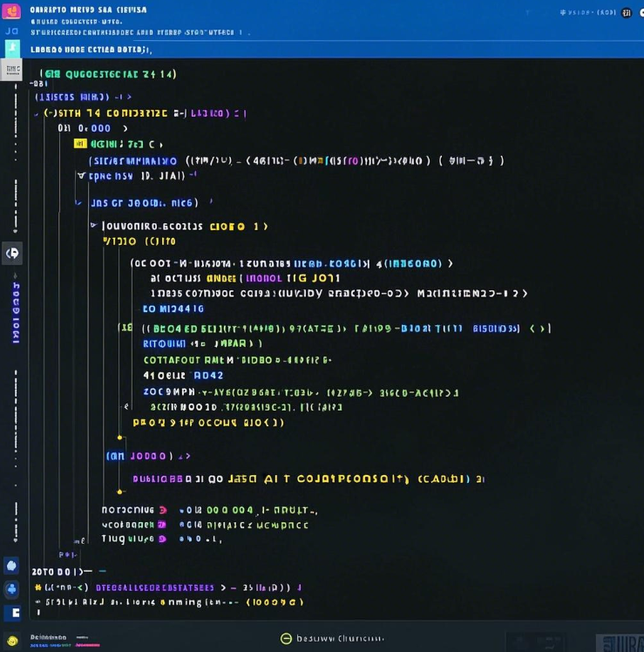Click the pink underlined text in the bottom status bar
644x652 pixels.
pyautogui.click(x=87, y=645)
